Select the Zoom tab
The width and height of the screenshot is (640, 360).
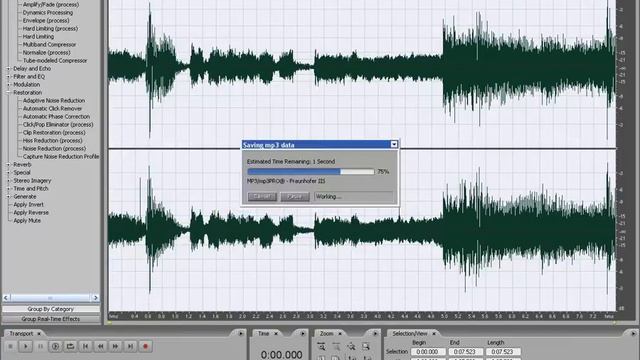pos(327,333)
